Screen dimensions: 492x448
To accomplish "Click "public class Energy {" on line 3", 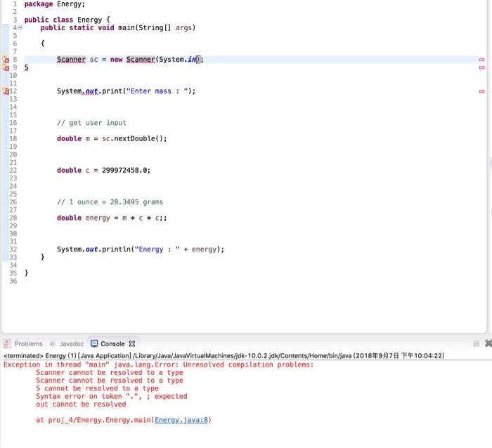I will 67,20.
